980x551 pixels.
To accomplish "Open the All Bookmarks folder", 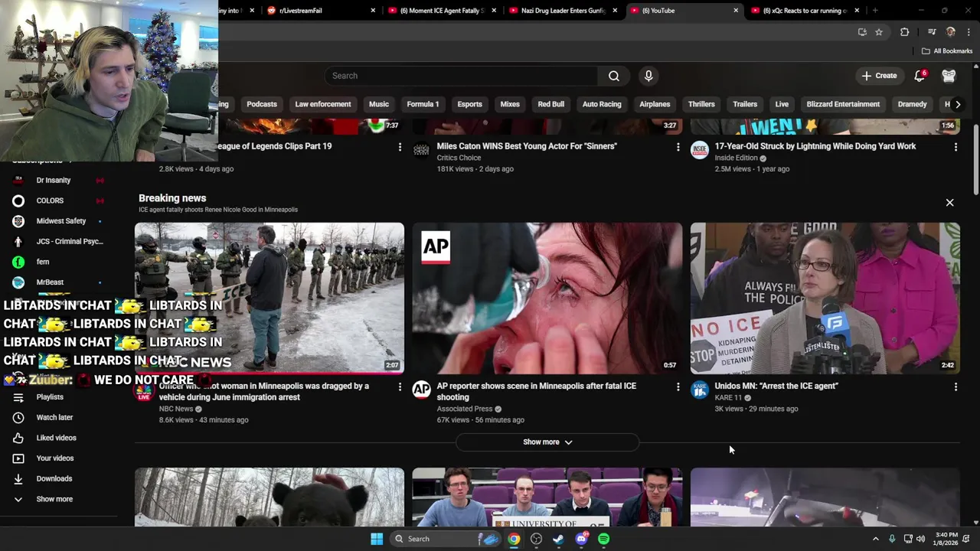I will 947,51.
